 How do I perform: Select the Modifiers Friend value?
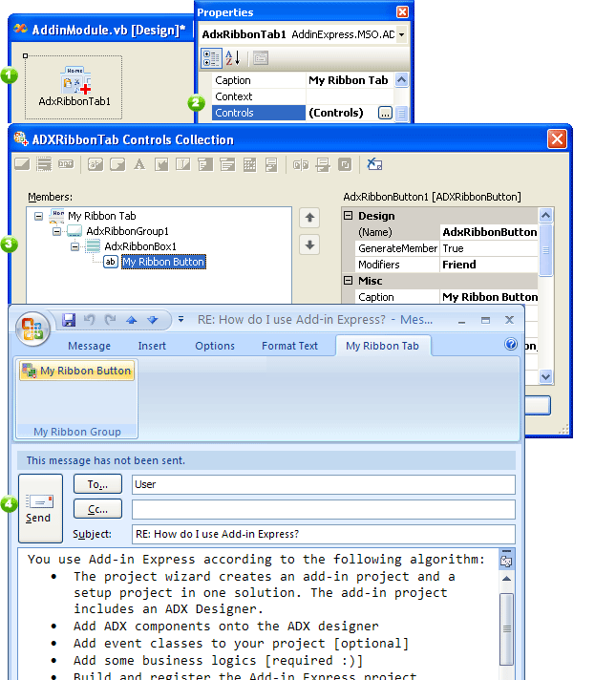[x=489, y=265]
